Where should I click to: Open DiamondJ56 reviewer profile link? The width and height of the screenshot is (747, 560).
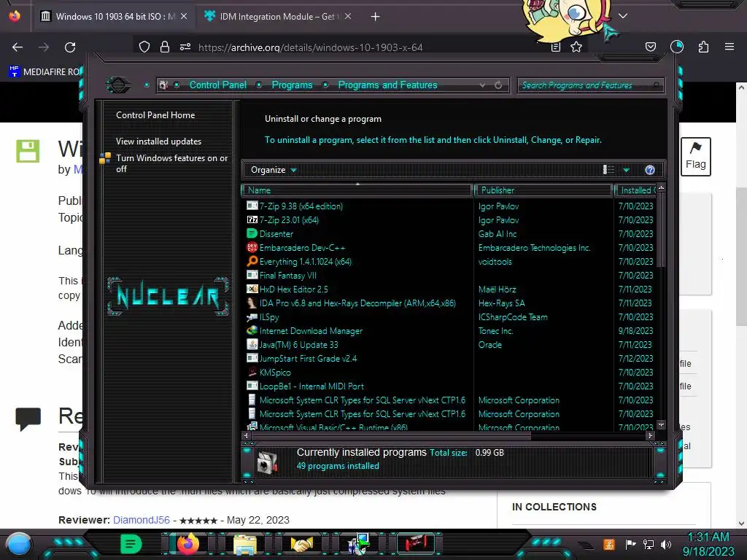pos(141,520)
